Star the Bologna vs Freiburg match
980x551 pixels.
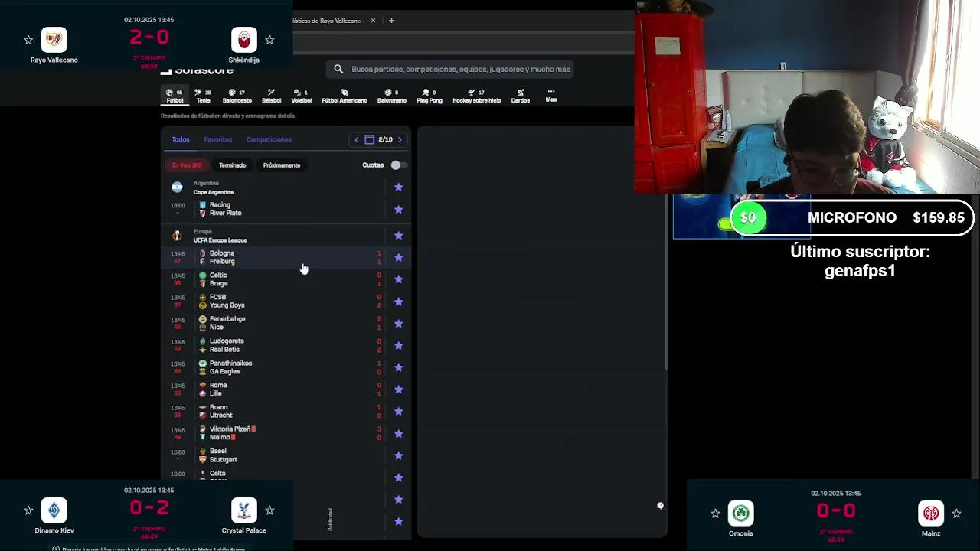click(x=398, y=257)
